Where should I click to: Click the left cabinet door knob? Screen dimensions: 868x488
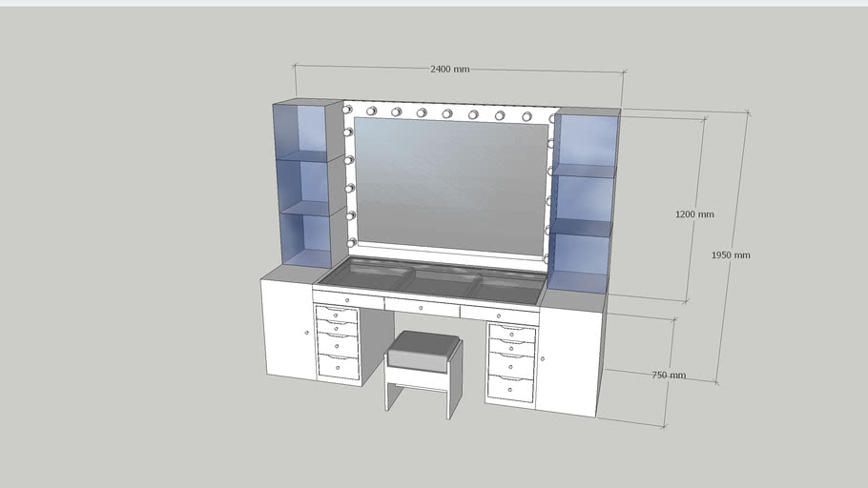tap(307, 333)
